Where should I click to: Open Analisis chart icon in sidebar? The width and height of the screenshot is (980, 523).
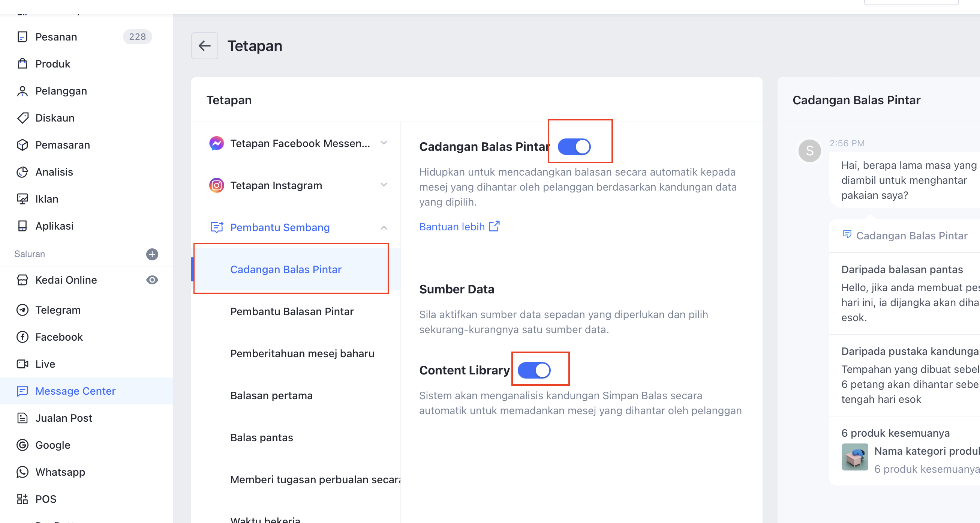22,172
